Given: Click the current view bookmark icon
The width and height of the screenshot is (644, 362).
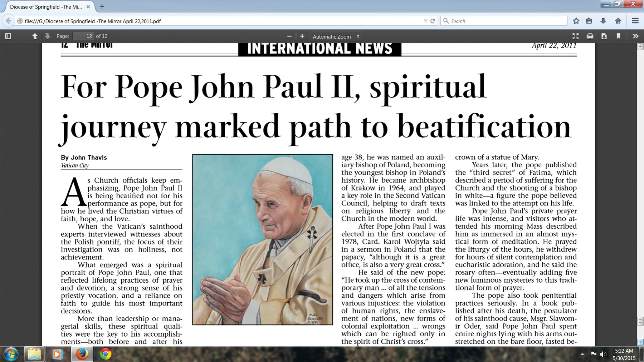Looking at the screenshot, I should (x=618, y=36).
